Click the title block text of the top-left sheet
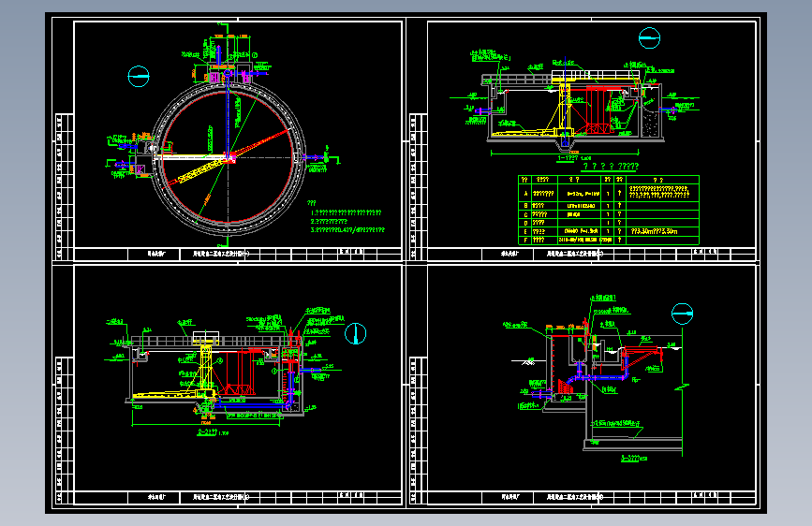 [221, 254]
